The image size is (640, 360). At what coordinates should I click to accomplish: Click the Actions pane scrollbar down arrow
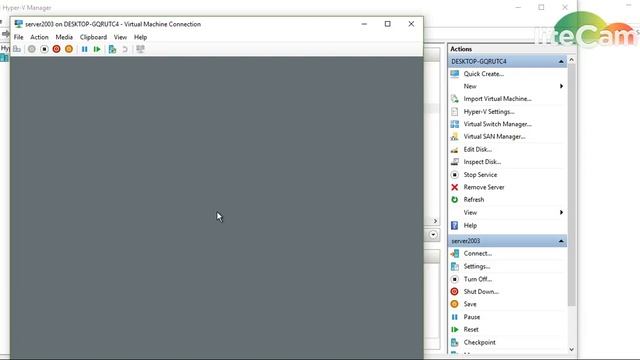pyautogui.click(x=571, y=349)
